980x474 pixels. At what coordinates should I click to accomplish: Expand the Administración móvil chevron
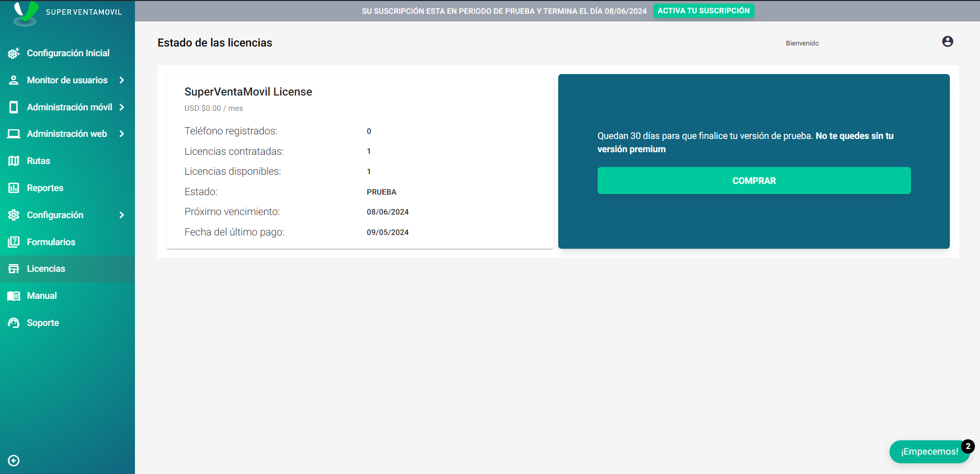pos(122,107)
